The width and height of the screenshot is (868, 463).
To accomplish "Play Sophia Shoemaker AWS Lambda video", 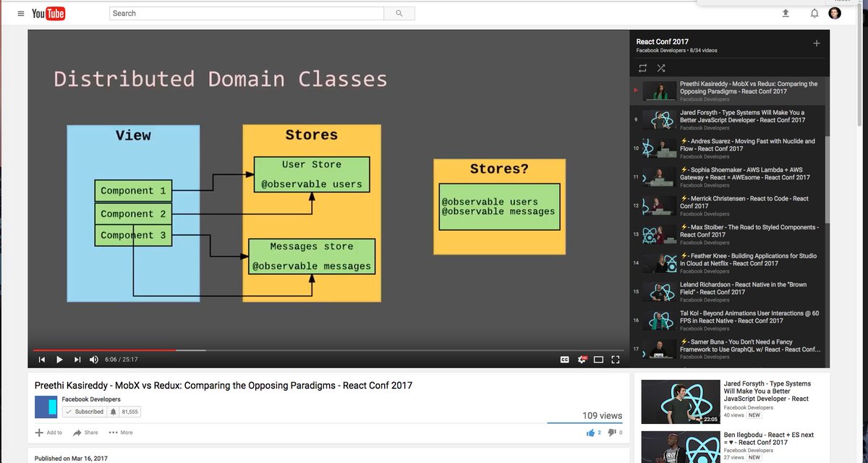I will point(728,177).
